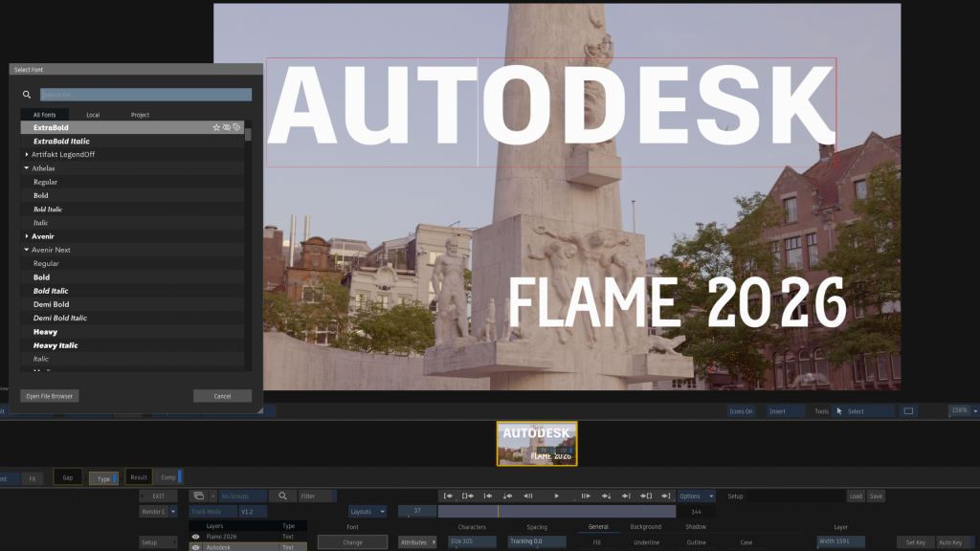Open the Layouts dropdown

(367, 512)
